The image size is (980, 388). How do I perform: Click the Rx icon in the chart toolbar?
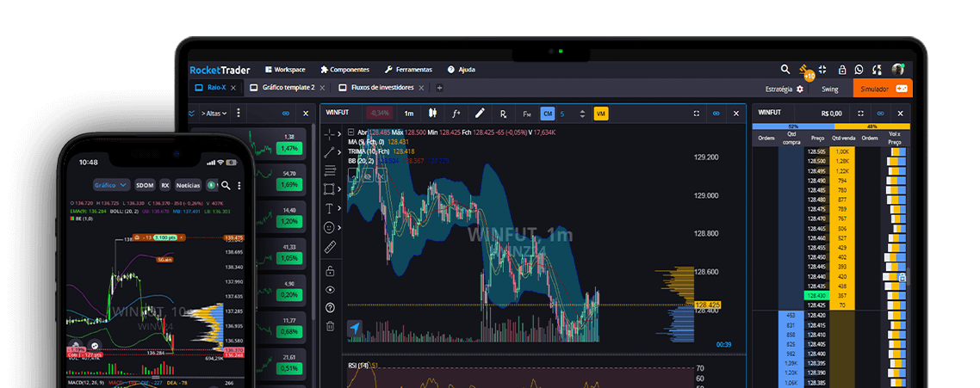(503, 114)
